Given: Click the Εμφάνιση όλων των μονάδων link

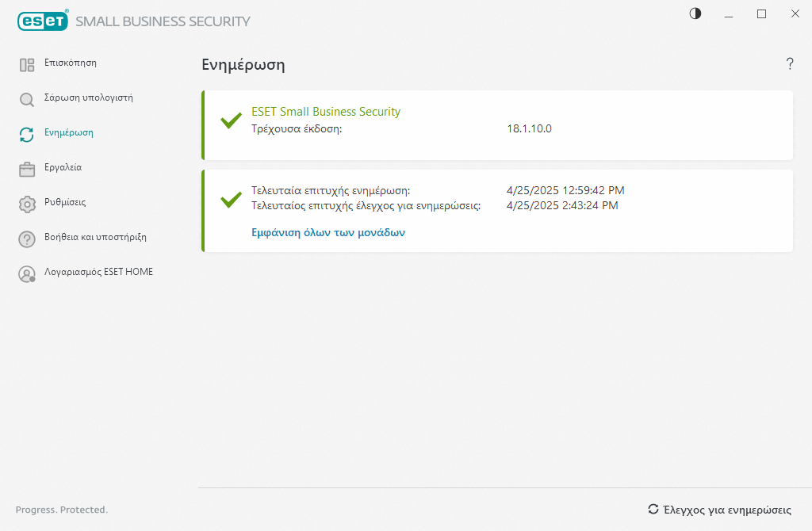Looking at the screenshot, I should tap(328, 233).
